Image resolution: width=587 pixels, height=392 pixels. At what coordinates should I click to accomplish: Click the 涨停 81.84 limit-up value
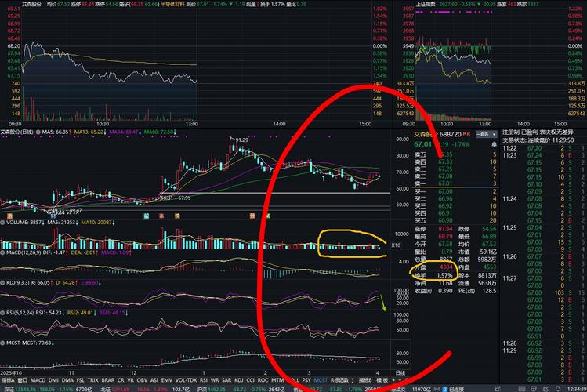pyautogui.click(x=445, y=229)
